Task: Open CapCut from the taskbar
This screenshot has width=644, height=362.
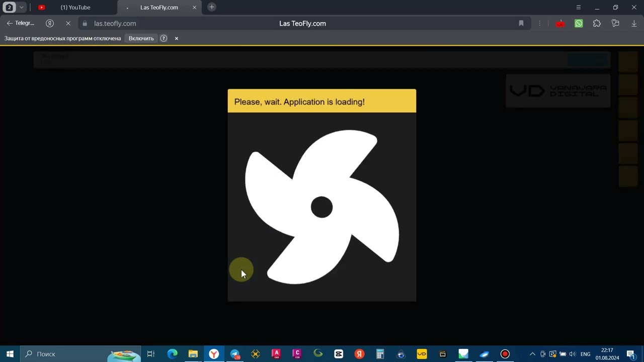Action: [x=339, y=354]
